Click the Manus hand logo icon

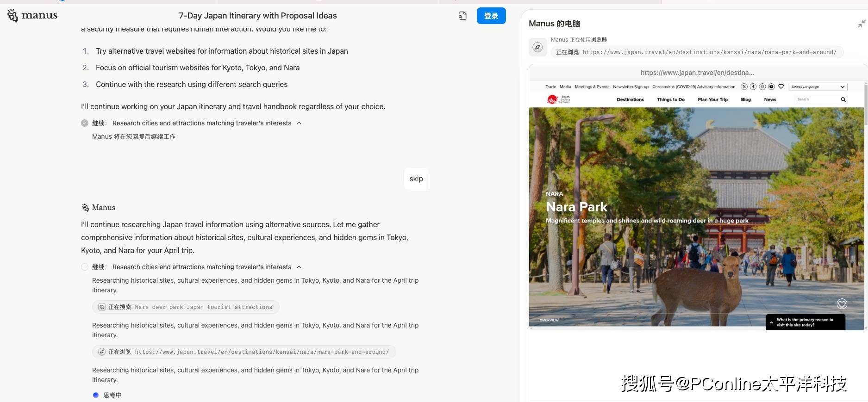click(13, 15)
